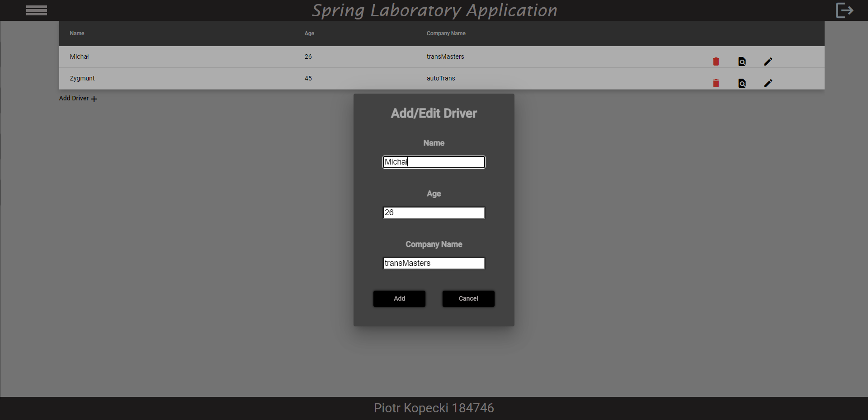The width and height of the screenshot is (868, 420).
Task: Cancel the Add/Edit Driver dialog
Action: click(x=468, y=298)
